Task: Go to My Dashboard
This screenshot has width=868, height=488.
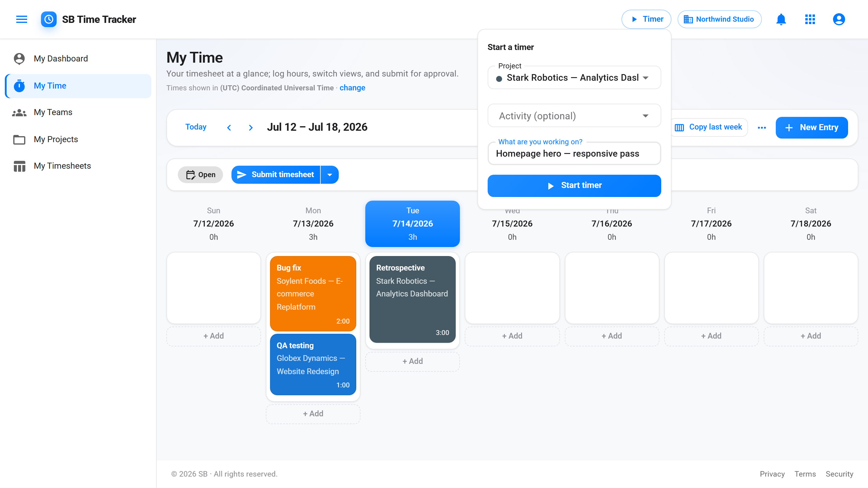Action: point(78,59)
